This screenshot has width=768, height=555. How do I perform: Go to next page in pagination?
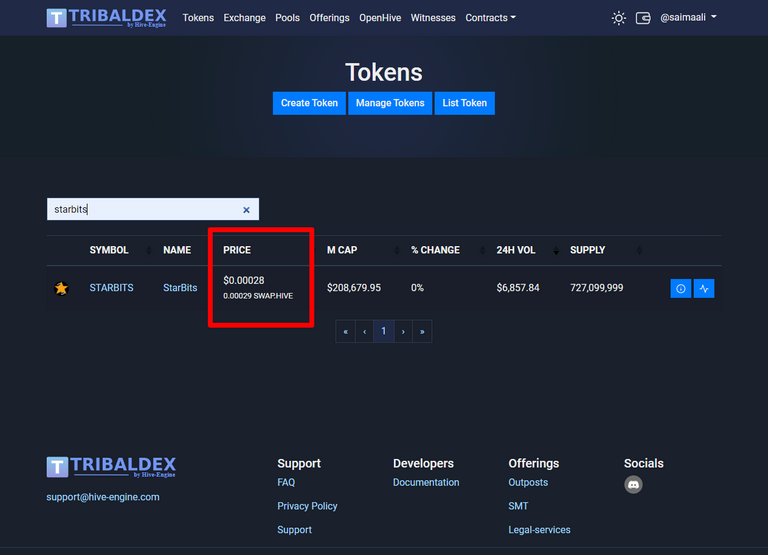pyautogui.click(x=403, y=332)
